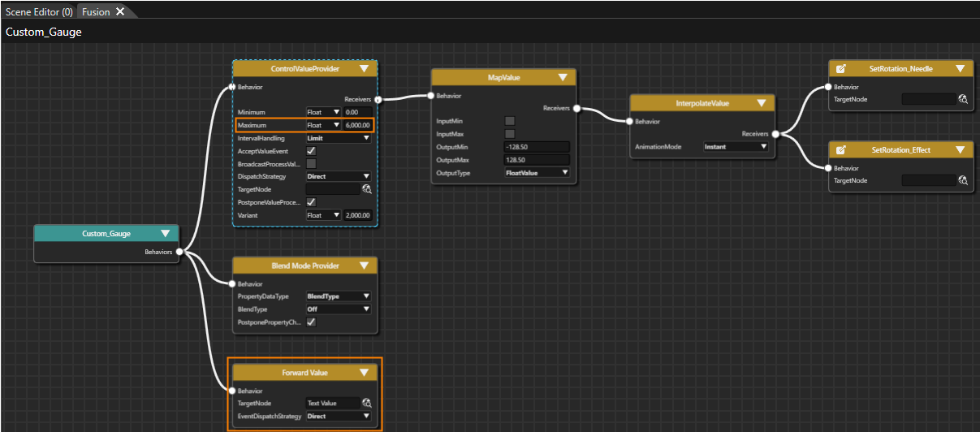Image resolution: width=980 pixels, height=432 pixels.
Task: Enable the BroadcastProcessValue checkbox
Action: [311, 163]
